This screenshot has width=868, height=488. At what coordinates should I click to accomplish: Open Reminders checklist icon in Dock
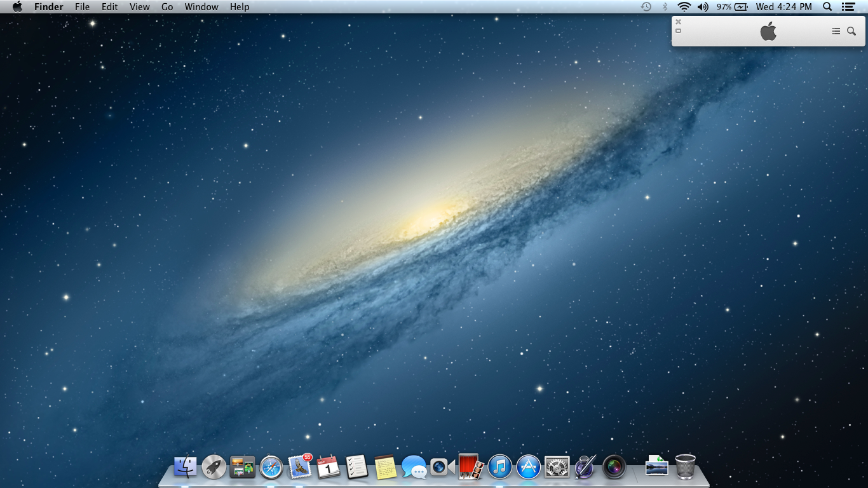point(356,467)
